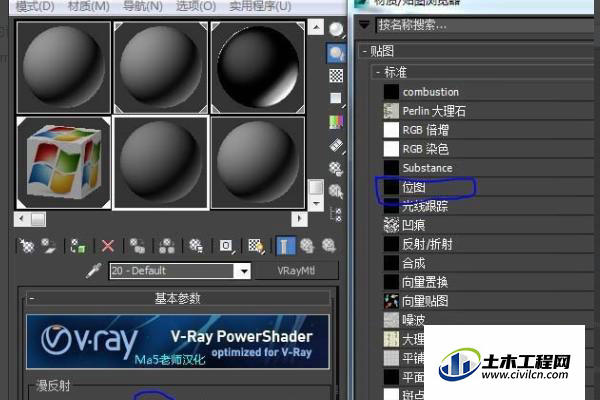Click the Sample UV Tiling icon
This screenshot has width=600, height=400.
pos(336,99)
